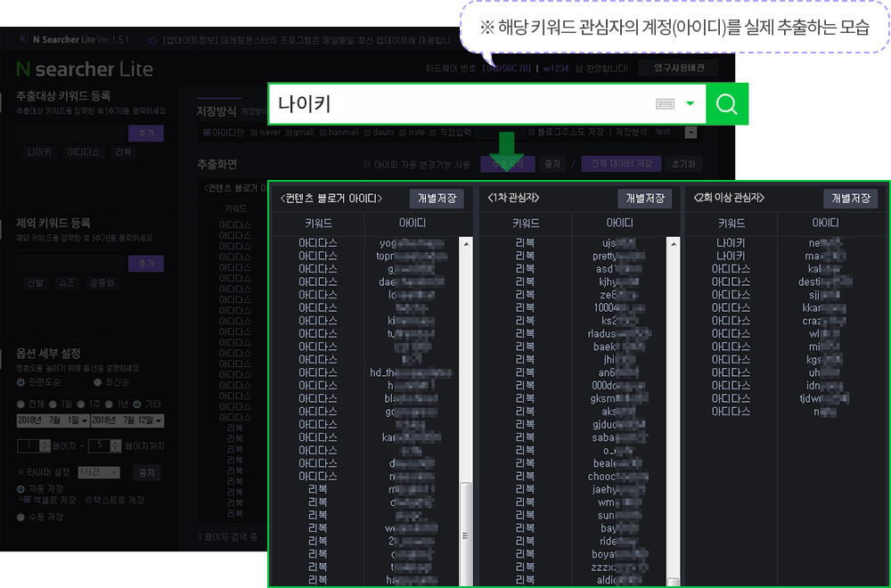Click 키워드 column header in 1차 관심자 table
This screenshot has height=588, width=891.
pyautogui.click(x=525, y=224)
